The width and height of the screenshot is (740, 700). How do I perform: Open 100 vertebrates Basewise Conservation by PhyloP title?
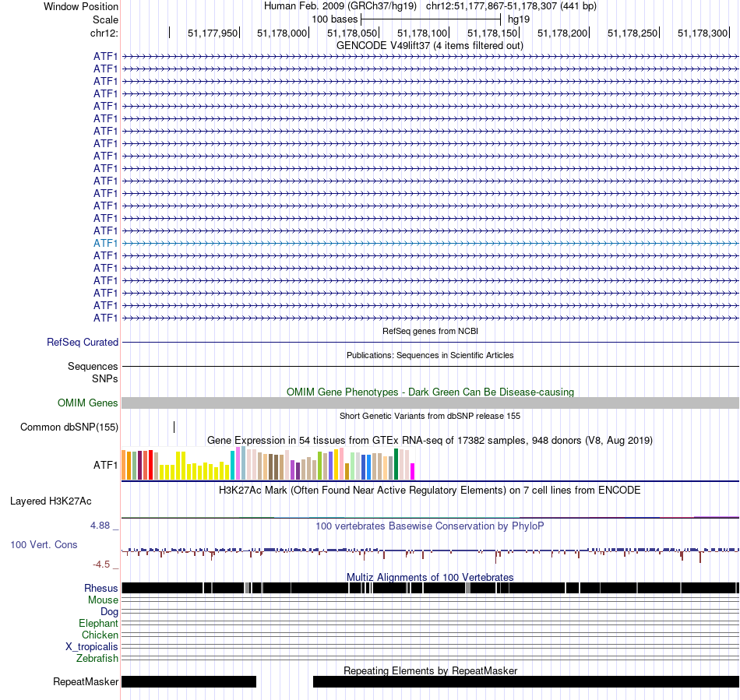pos(429,526)
